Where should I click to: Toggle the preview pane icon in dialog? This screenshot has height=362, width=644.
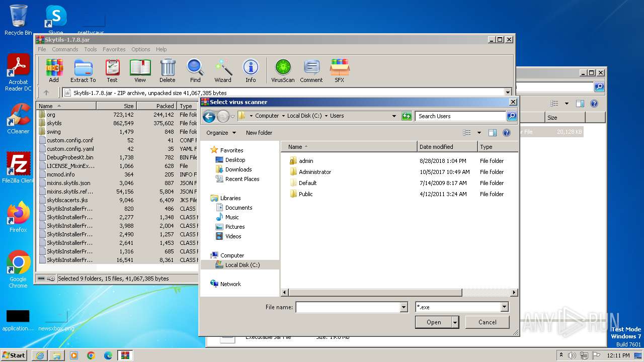tap(493, 133)
